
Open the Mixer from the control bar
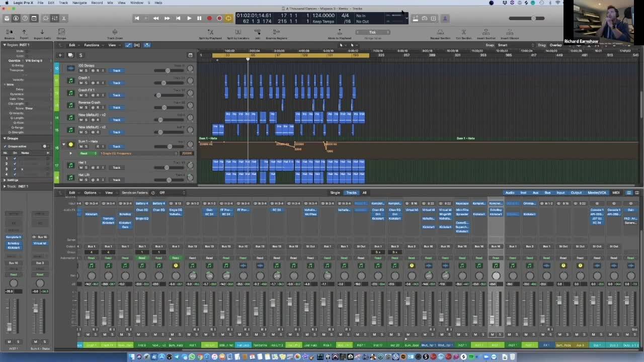[x=54, y=18]
